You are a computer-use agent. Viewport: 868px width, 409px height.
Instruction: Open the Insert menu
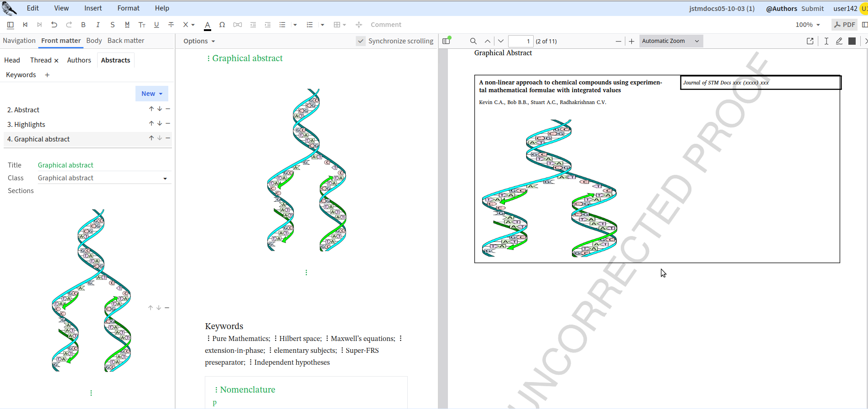93,8
